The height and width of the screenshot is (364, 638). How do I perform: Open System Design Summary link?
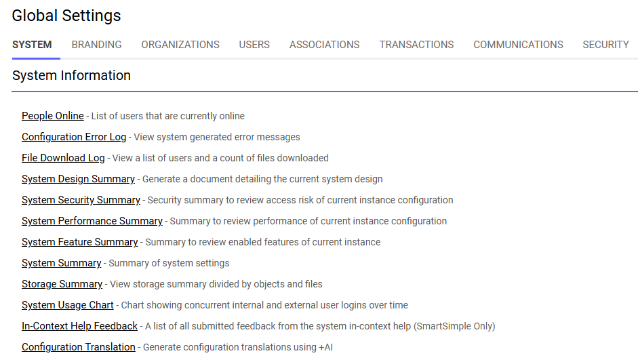coord(78,179)
